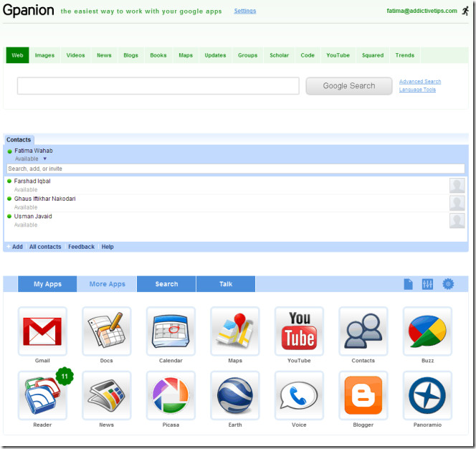Select the My Apps tab

[47, 284]
